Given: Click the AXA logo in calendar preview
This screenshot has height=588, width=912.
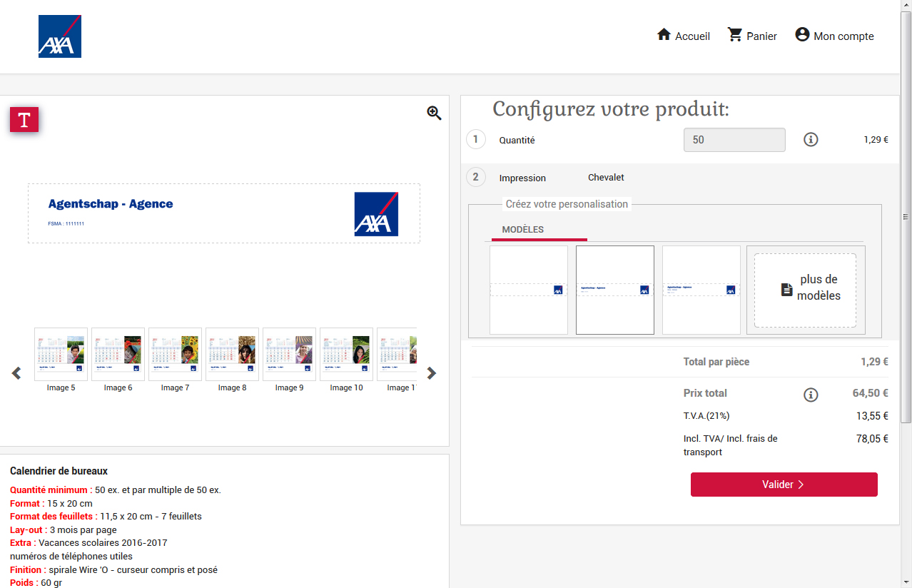Looking at the screenshot, I should coord(376,214).
